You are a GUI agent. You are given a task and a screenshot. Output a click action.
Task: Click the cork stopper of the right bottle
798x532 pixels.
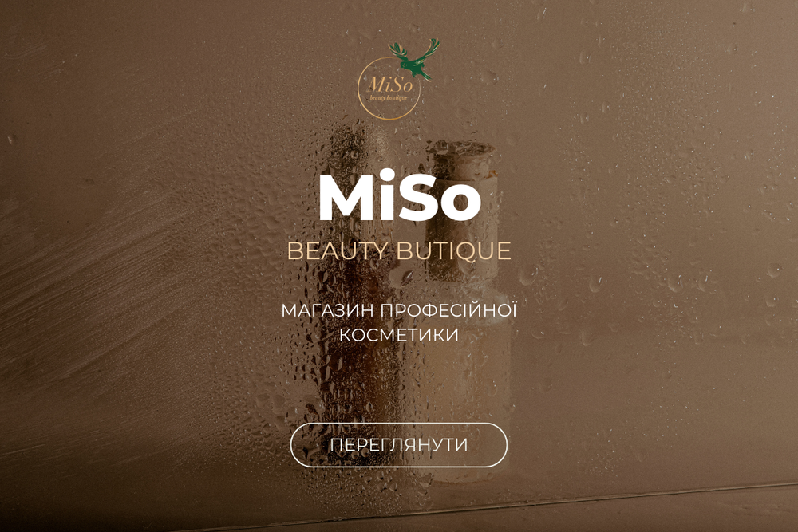pos(461,160)
